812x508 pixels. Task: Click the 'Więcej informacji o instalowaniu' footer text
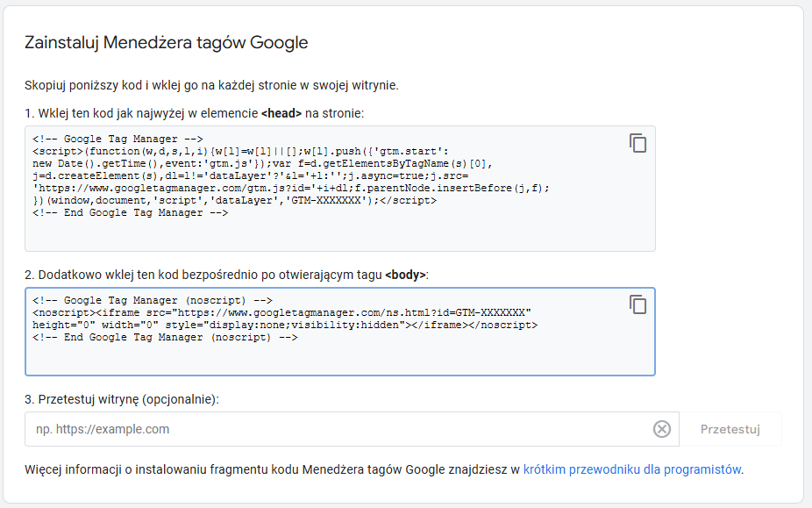[272, 469]
